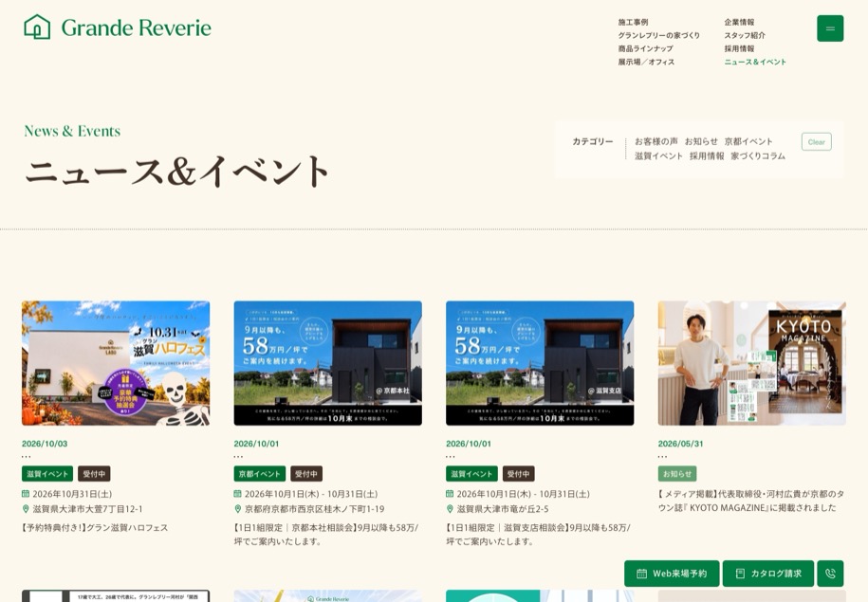Click the Grande Reverie wordmark text
Screen dimensions: 868x602
pyautogui.click(x=137, y=27)
